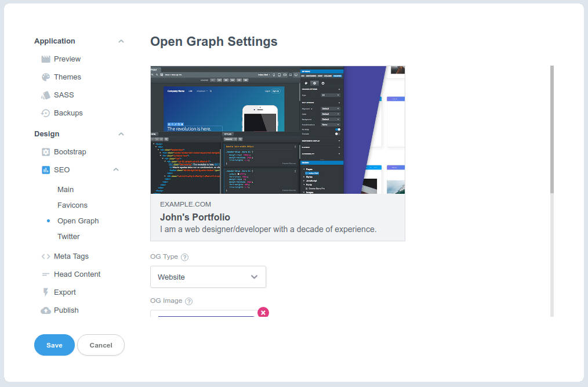Switch to Favicons settings
Image resolution: width=588 pixels, height=387 pixels.
[x=72, y=205]
